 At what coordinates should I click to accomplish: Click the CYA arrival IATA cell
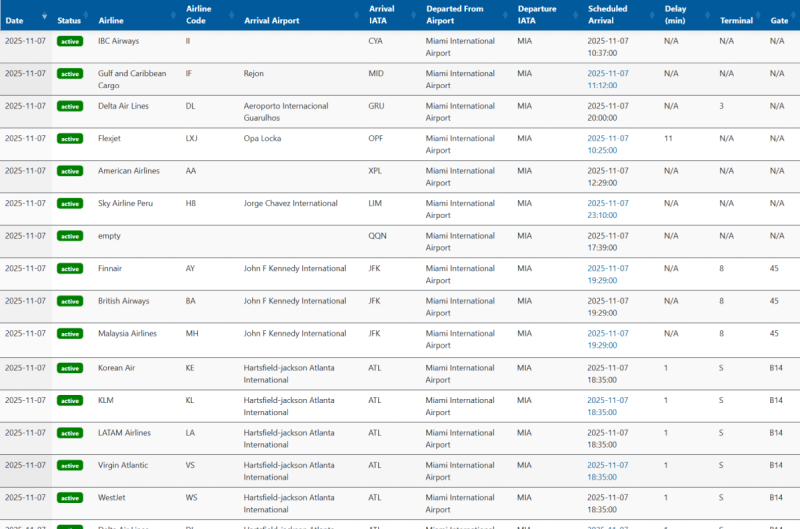click(x=376, y=41)
